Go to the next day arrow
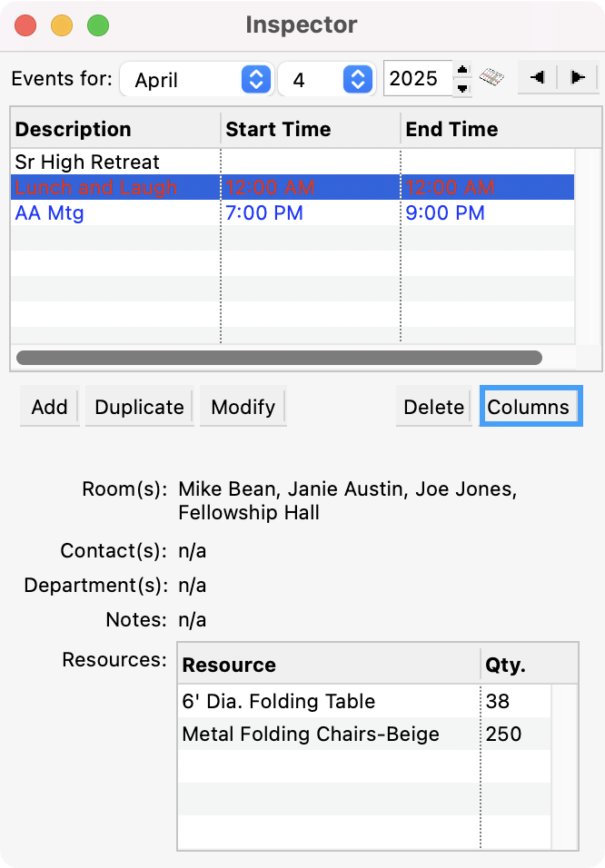Screen dimensions: 605x868 576,78
